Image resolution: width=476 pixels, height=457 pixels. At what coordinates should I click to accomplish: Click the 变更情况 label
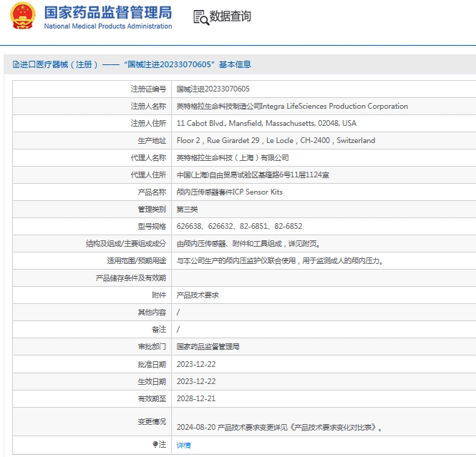152,421
